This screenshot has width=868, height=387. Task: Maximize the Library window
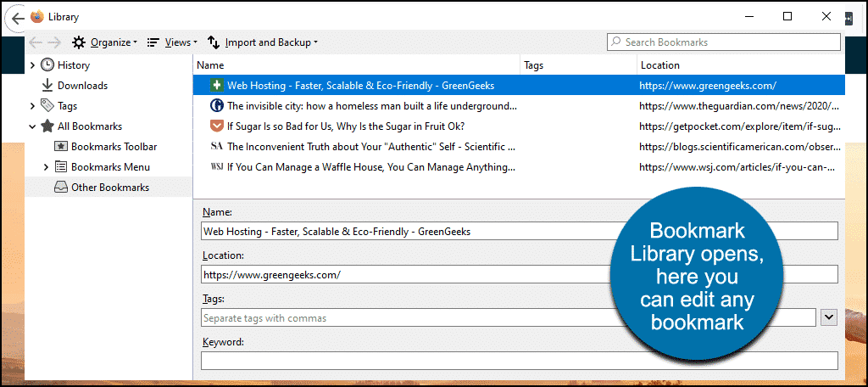(787, 17)
